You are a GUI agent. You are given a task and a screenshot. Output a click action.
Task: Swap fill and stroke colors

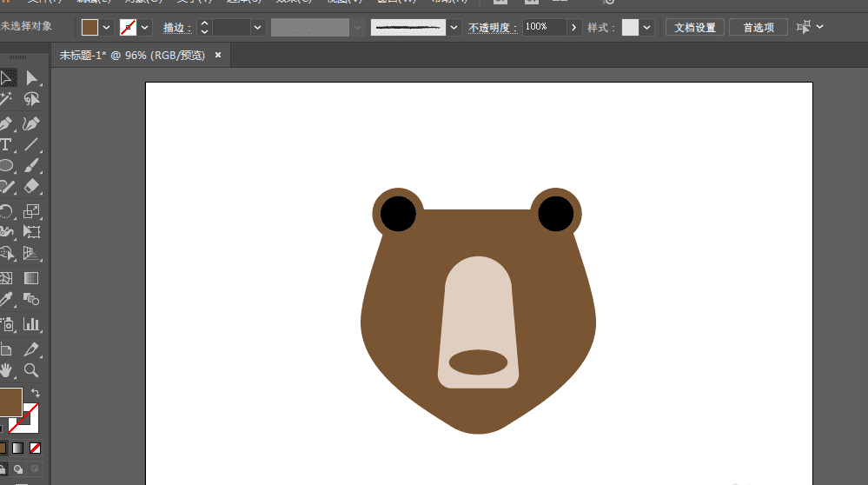(x=36, y=394)
